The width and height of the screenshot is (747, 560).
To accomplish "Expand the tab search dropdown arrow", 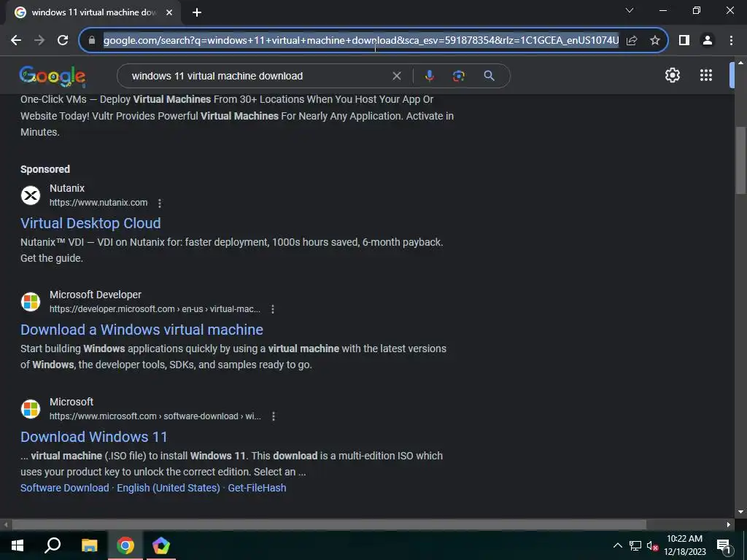I will pos(630,10).
